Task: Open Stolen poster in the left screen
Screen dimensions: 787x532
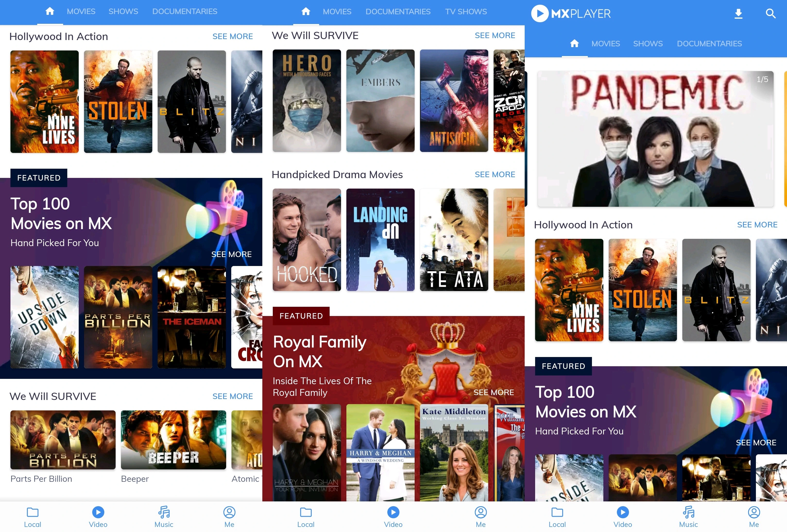Action: coord(118,101)
